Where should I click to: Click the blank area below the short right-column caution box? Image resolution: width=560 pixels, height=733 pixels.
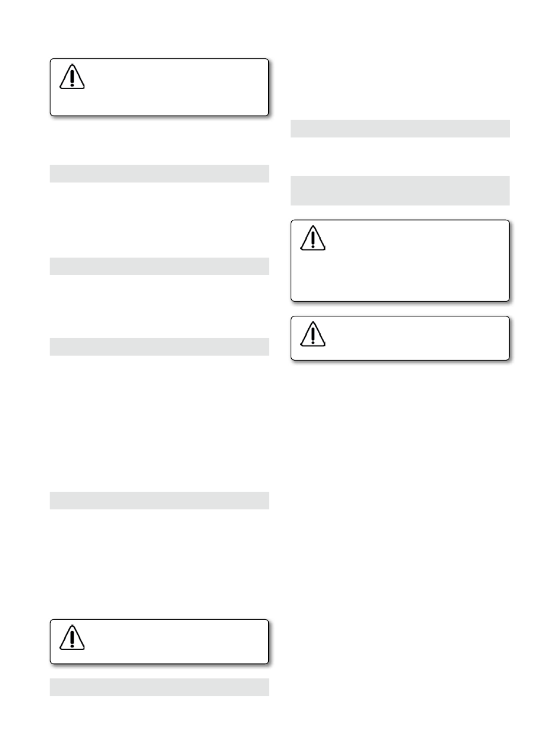(x=400, y=530)
